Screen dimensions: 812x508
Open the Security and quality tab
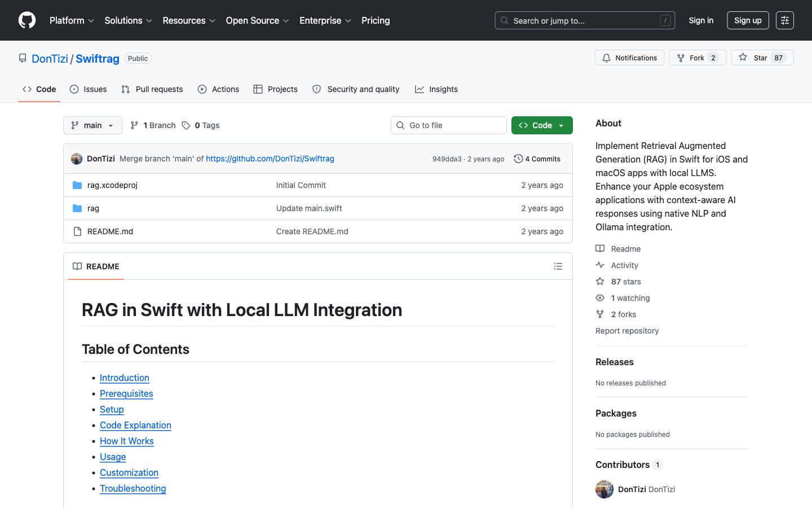tap(356, 89)
